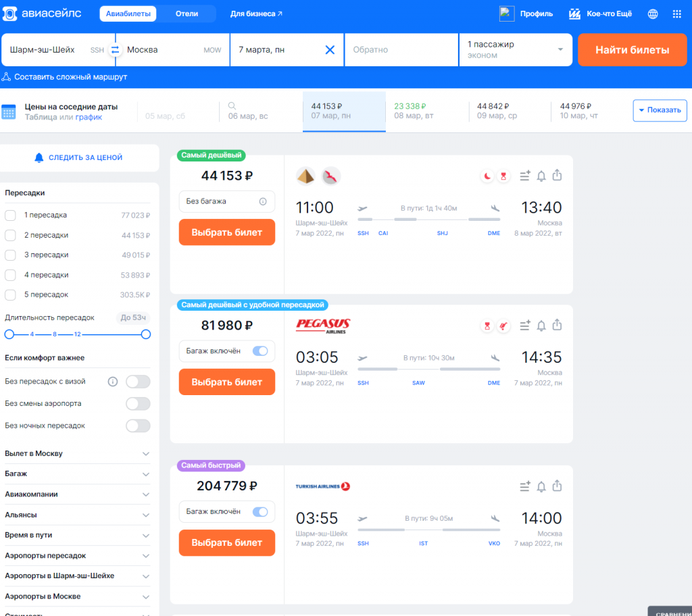Click the Найти билеты search button
Viewport: 692px width, 616px height.
tap(632, 50)
